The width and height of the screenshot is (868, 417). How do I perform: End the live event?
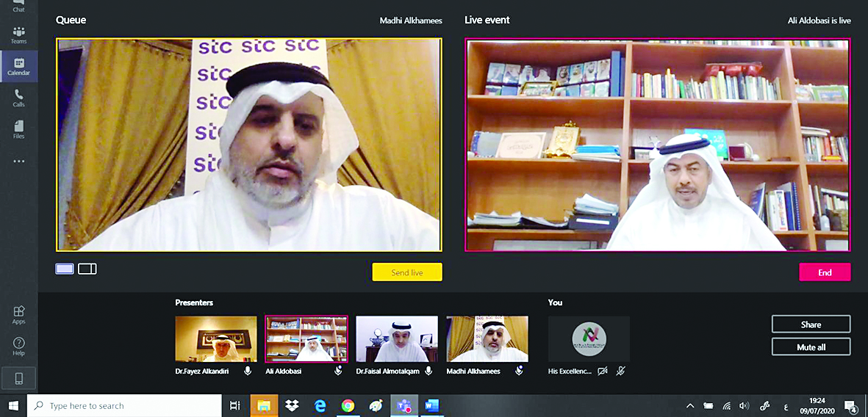coord(825,272)
